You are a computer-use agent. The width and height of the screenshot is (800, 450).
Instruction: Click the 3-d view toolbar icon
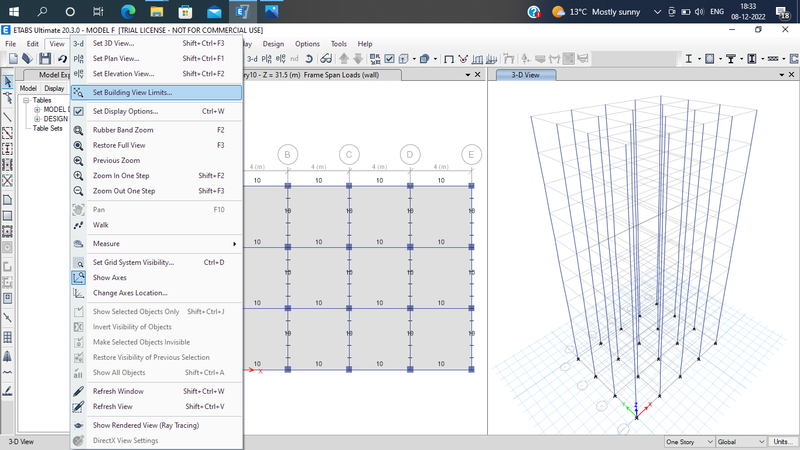point(252,59)
